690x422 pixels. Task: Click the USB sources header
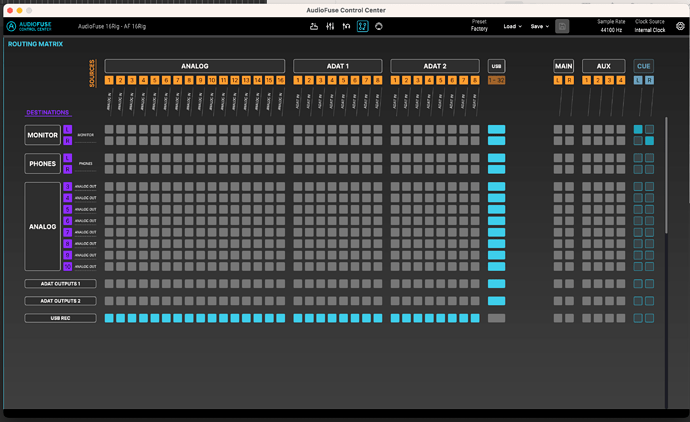point(496,66)
